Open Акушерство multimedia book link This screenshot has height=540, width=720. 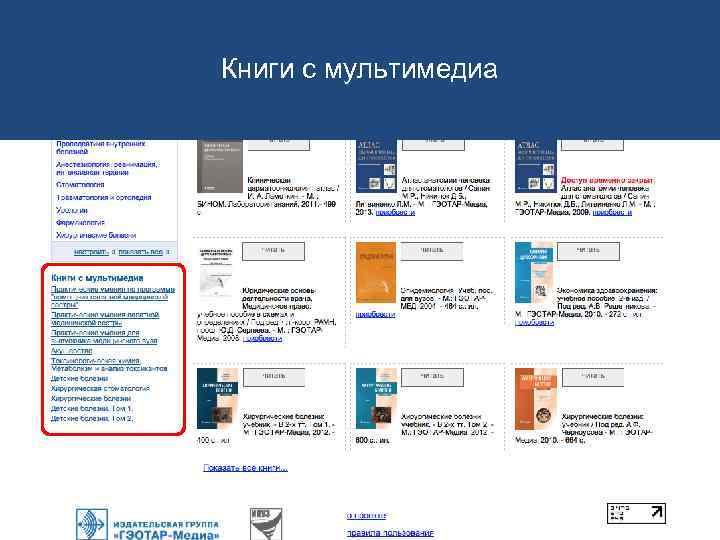[x=72, y=351]
